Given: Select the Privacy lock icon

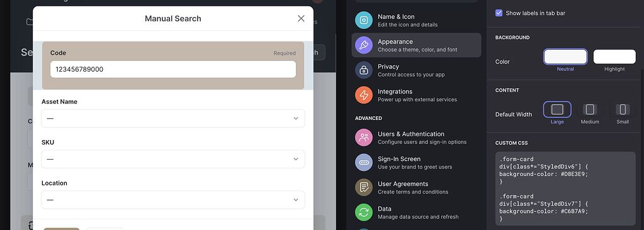Looking at the screenshot, I should click(x=363, y=70).
